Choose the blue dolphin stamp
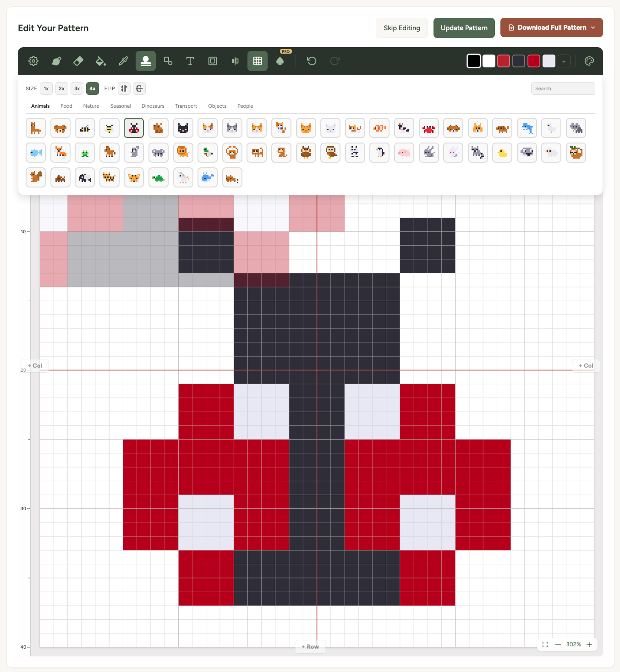 tap(527, 128)
